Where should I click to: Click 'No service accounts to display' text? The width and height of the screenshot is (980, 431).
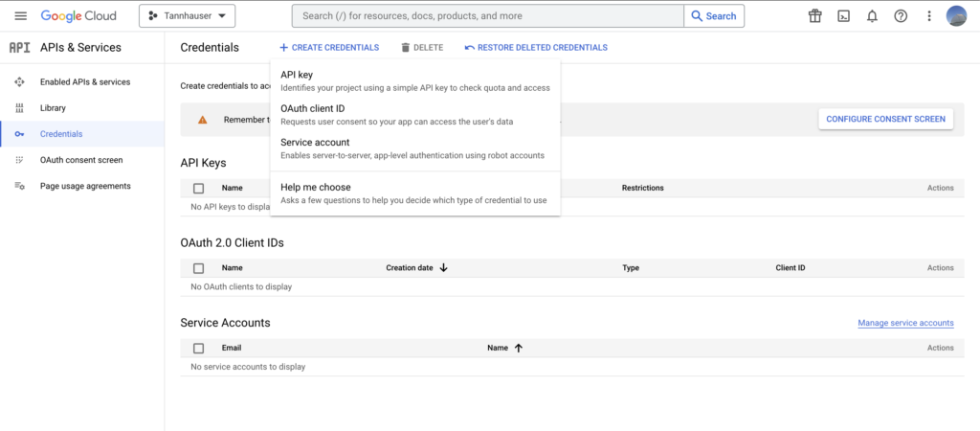point(248,367)
